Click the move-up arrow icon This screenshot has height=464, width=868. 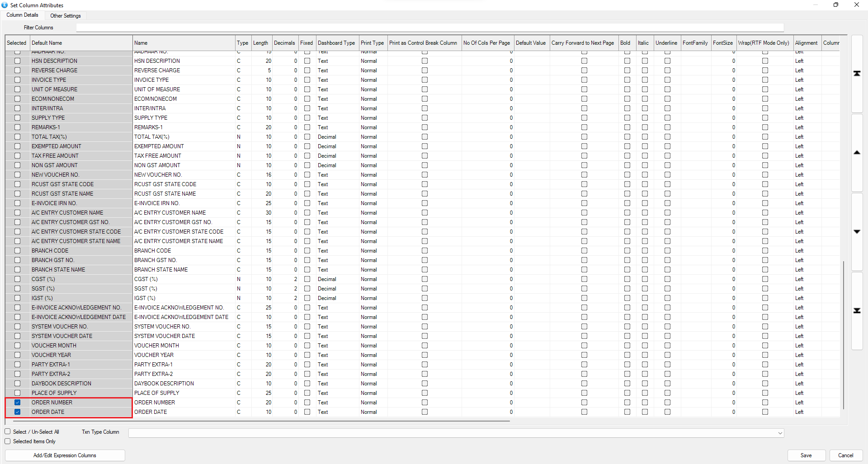857,153
